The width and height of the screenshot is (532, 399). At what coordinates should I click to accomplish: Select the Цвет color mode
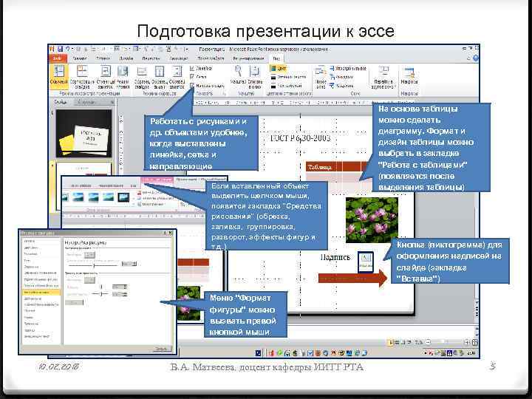click(x=279, y=68)
